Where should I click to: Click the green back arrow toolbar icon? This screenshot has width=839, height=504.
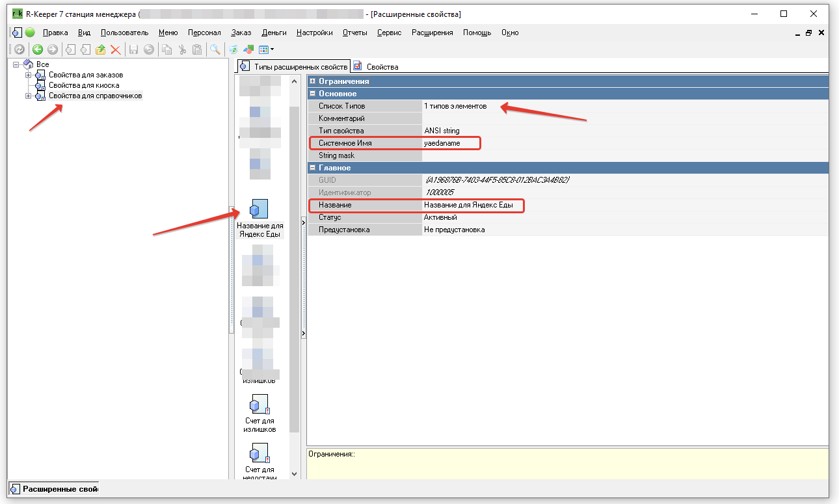(x=38, y=49)
